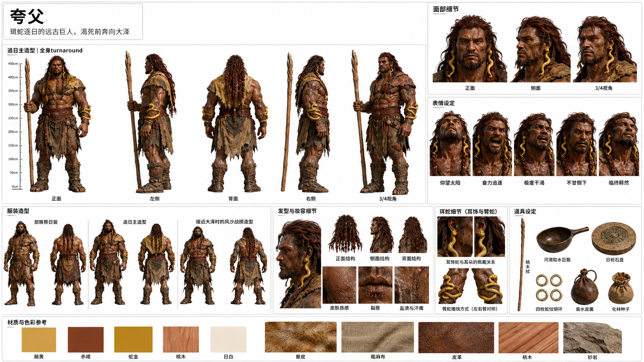The height and width of the screenshot is (362, 644).
Task: Click the 皮肤质感 skin close-up
Action: [x=339, y=285]
